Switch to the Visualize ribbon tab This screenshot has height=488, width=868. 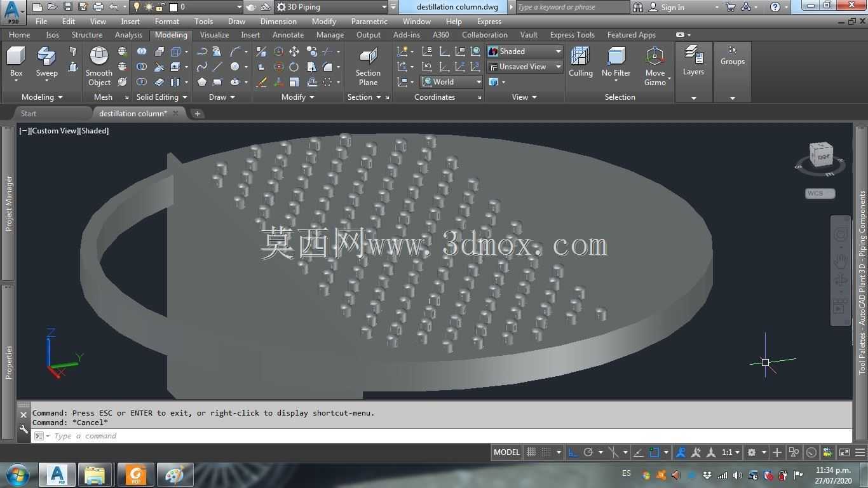214,35
